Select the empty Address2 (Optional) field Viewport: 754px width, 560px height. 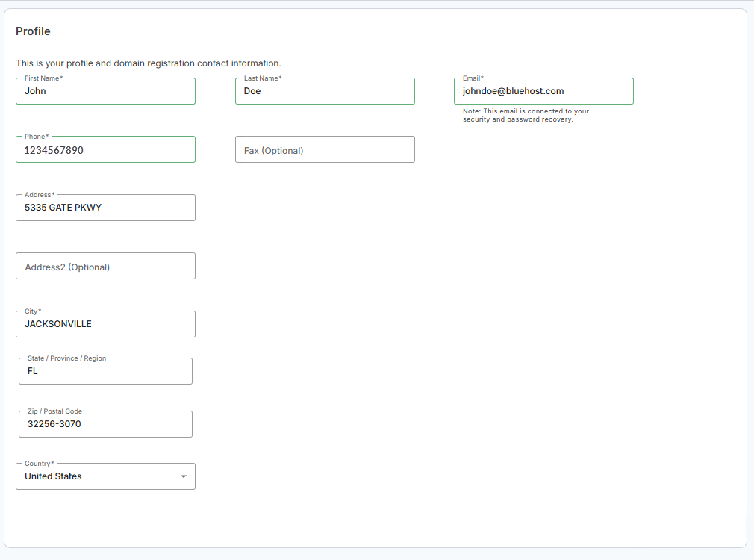pyautogui.click(x=105, y=267)
